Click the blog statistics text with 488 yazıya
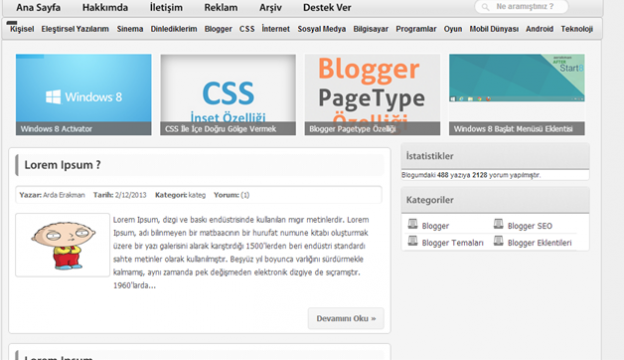The height and width of the screenshot is (360, 624). pos(471,175)
